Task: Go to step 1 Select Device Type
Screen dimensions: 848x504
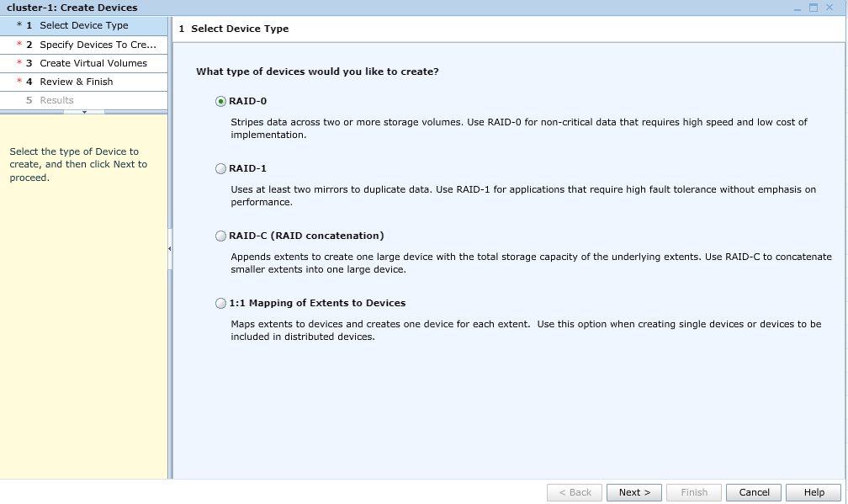Action: tap(84, 25)
